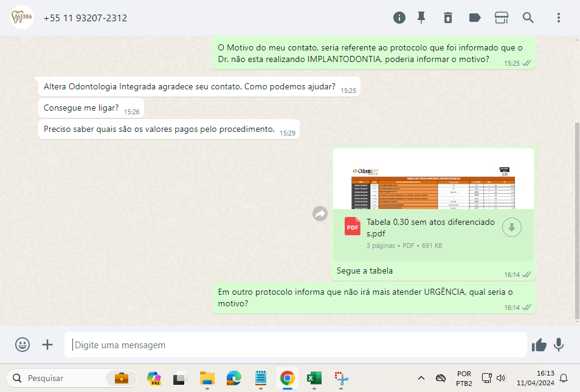The height and width of the screenshot is (392, 580).
Task: Select the 'Consegue me ligar?' message
Action: 91,108
